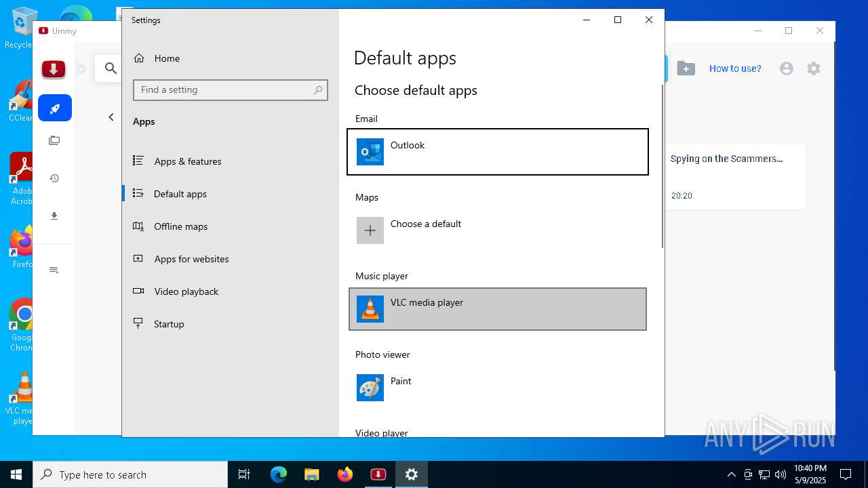Click the Startup icon in sidebar
This screenshot has width=868, height=488.
click(x=138, y=323)
